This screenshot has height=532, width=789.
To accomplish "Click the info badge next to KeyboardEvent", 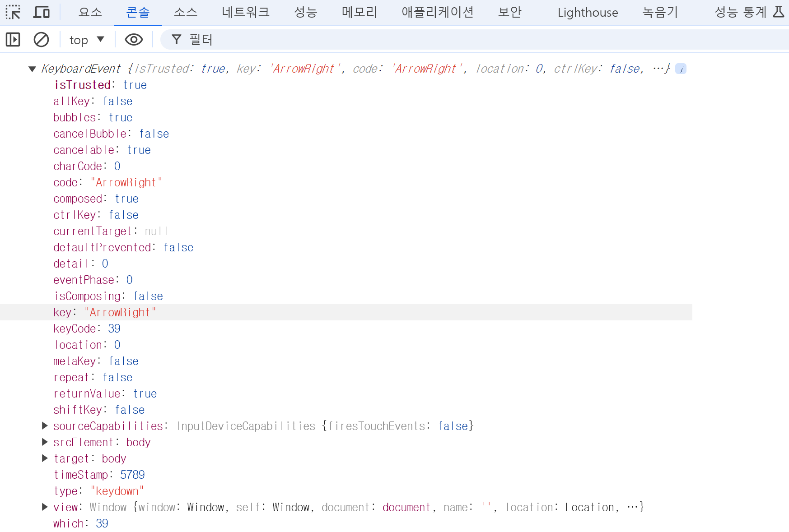I will click(681, 69).
